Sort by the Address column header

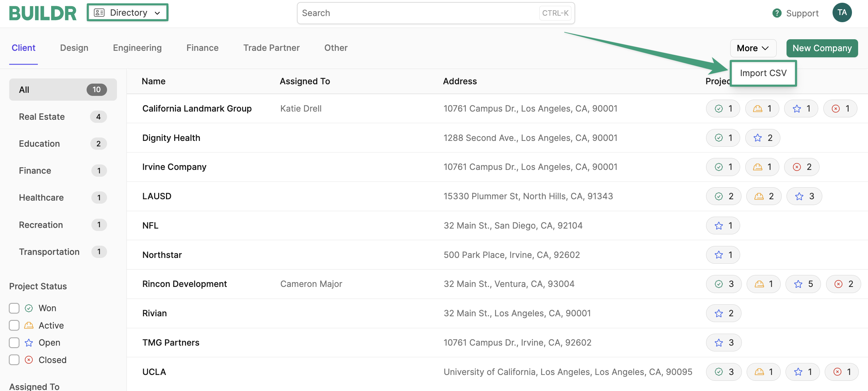(x=460, y=81)
